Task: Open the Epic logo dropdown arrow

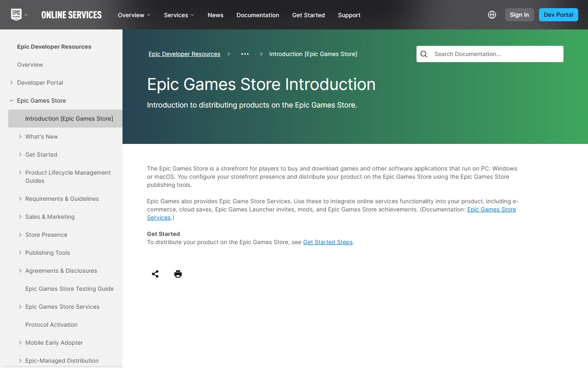Action: pos(26,15)
